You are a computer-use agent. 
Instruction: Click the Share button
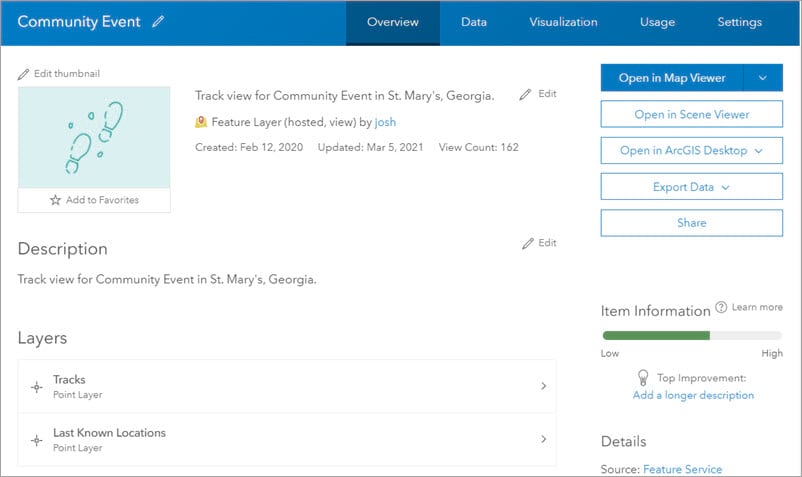691,223
